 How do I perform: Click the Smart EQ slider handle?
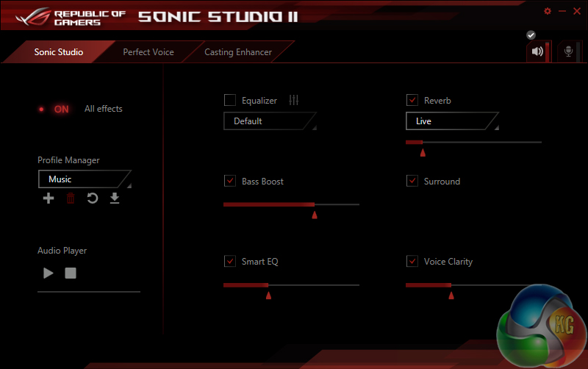tap(268, 295)
